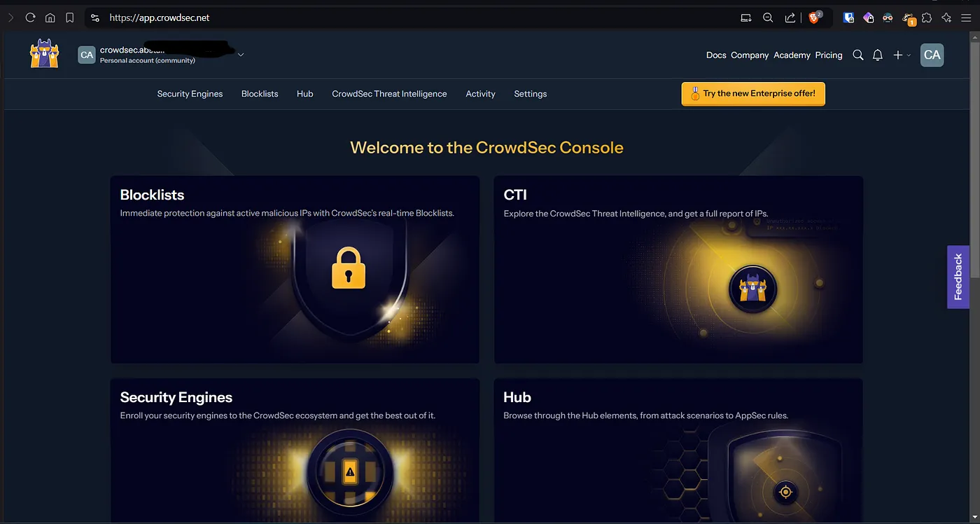The image size is (980, 524).
Task: Go forward with the browser forward arrow
Action: pos(10,18)
